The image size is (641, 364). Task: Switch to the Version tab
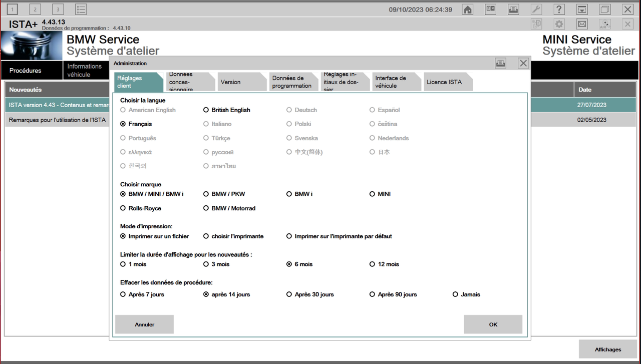click(x=242, y=82)
